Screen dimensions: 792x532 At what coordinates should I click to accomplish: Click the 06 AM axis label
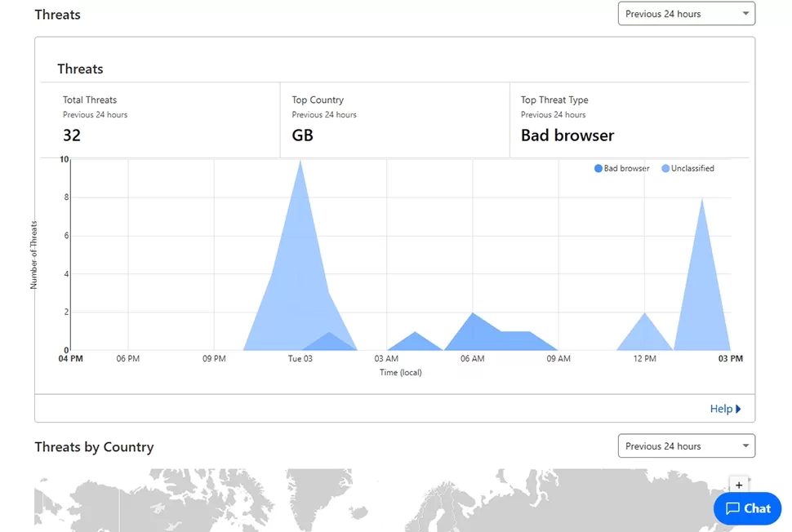pyautogui.click(x=472, y=358)
